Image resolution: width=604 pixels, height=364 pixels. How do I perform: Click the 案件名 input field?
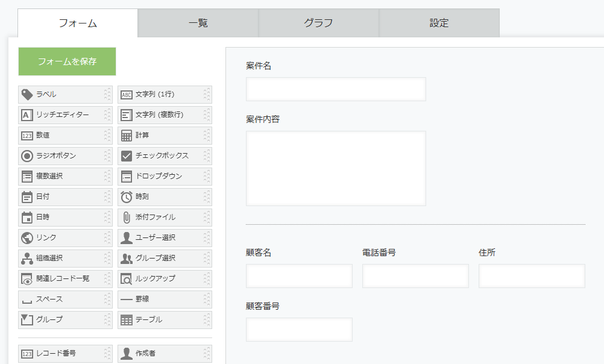[x=336, y=89]
